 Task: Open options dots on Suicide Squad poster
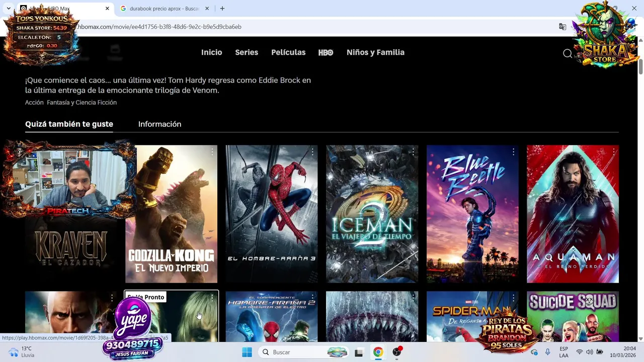[614, 298]
